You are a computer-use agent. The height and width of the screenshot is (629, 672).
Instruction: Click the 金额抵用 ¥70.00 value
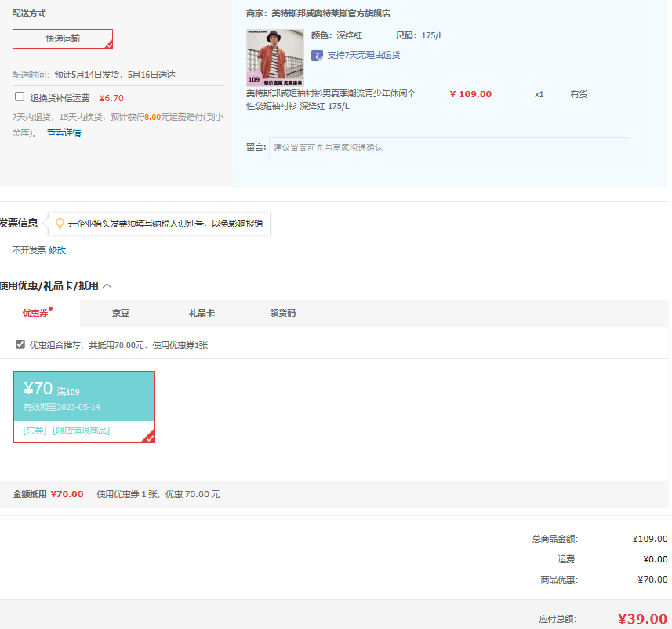67,494
